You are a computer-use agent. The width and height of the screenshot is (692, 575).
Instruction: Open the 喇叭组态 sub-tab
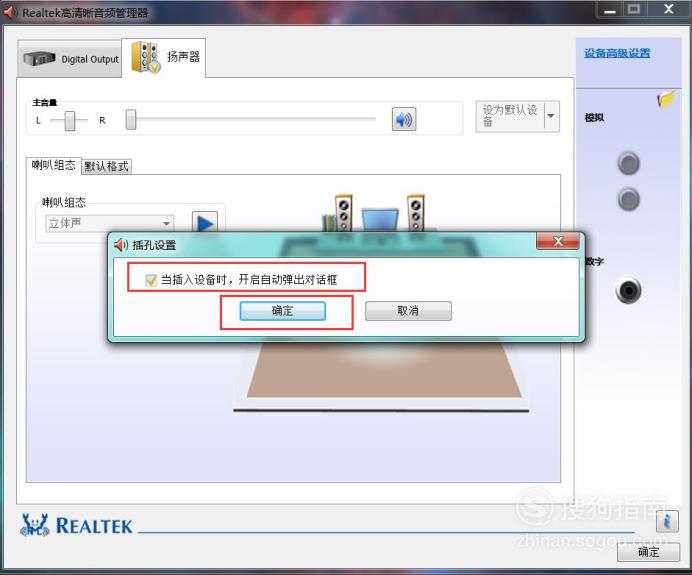pyautogui.click(x=53, y=165)
